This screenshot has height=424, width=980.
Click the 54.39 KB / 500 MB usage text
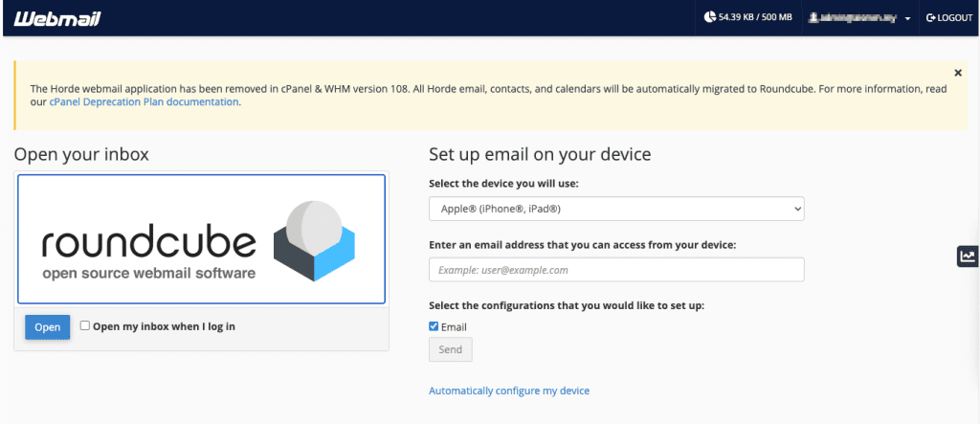[x=755, y=17]
